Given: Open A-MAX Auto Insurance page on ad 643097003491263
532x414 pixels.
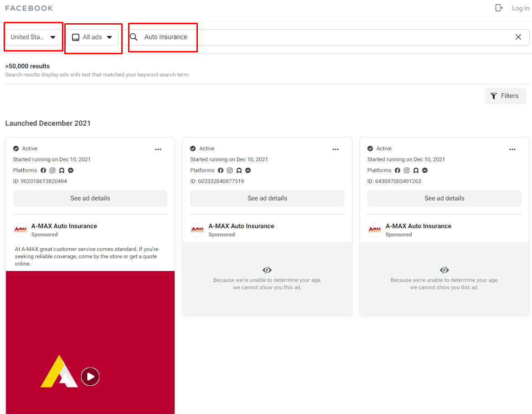Looking at the screenshot, I should click(418, 226).
